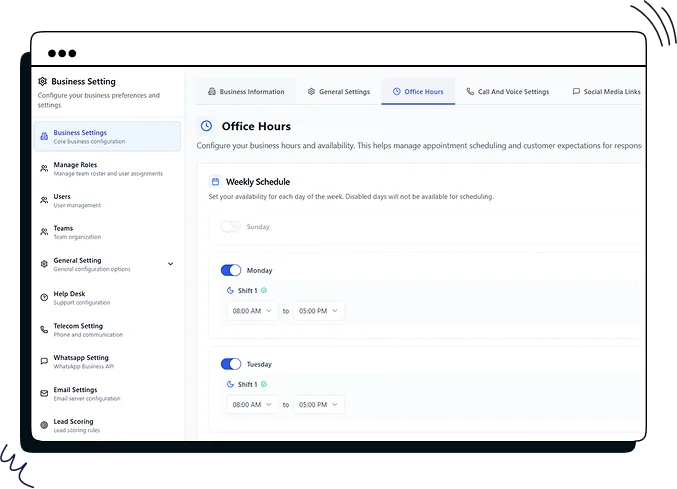
Task: Click the Whatsapp Setting chat icon
Action: pyautogui.click(x=44, y=361)
